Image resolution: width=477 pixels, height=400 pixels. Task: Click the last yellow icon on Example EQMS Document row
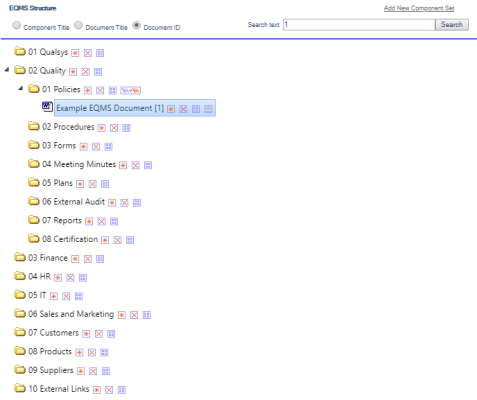(x=208, y=109)
